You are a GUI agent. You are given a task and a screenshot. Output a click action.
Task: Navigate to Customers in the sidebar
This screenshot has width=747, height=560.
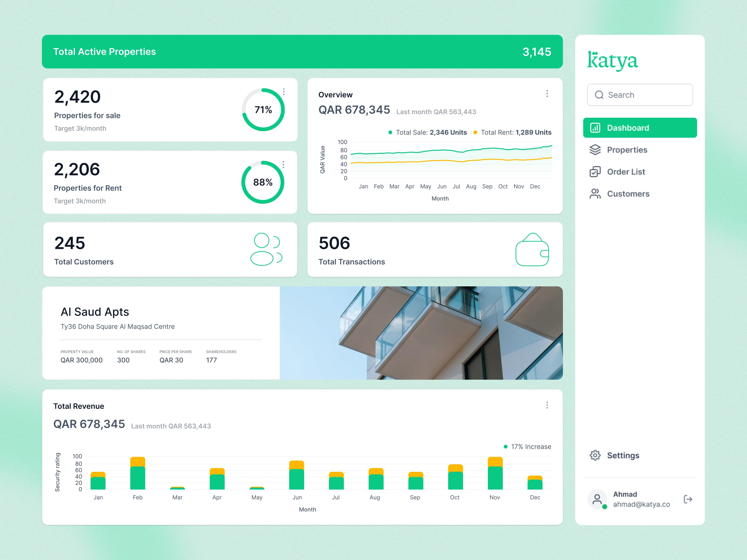pos(640,193)
